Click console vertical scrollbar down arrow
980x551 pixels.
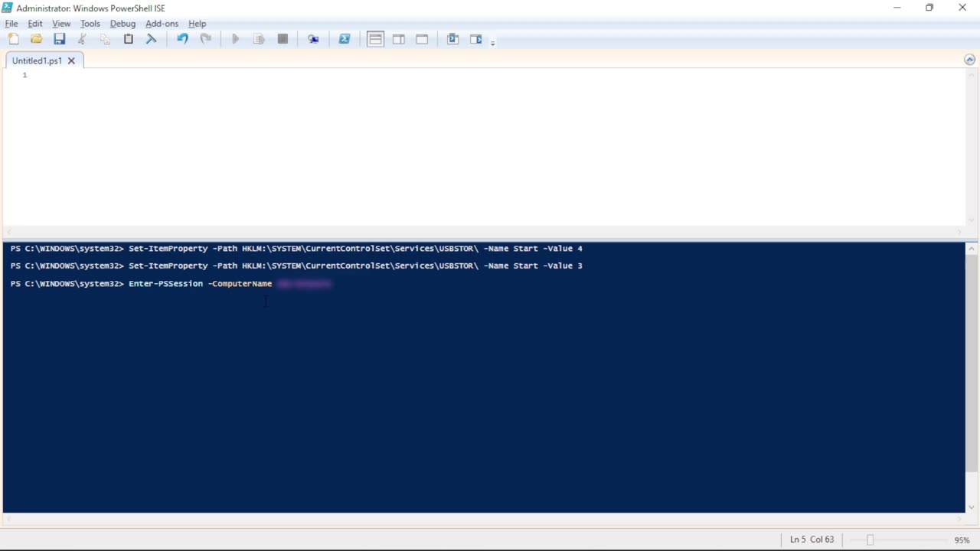point(972,507)
